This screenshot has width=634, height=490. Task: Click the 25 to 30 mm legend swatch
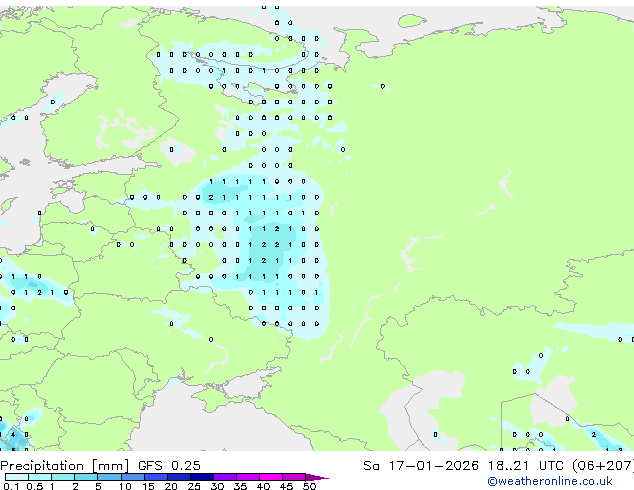[202, 477]
